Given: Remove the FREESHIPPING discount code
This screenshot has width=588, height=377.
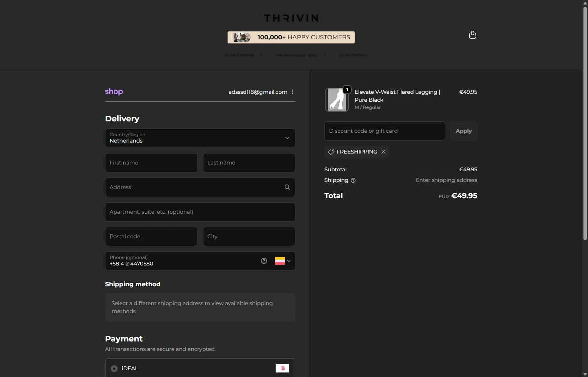Looking at the screenshot, I should click(x=383, y=152).
